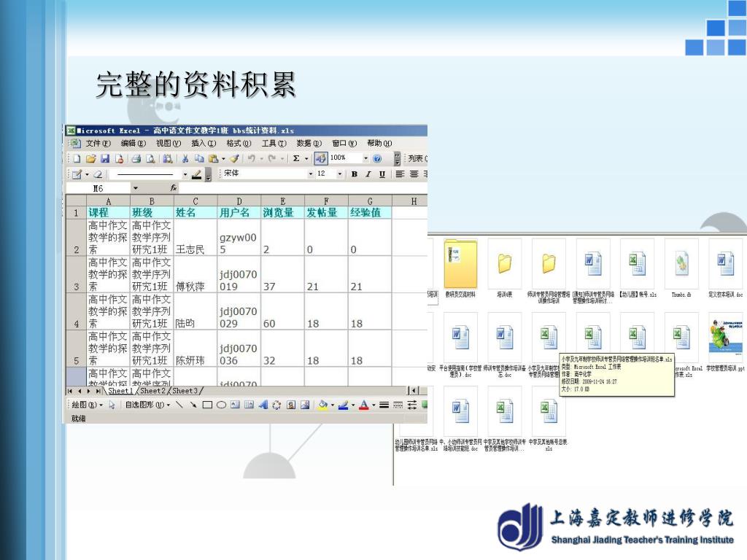Open the 数据 Data menu
The height and width of the screenshot is (560, 747).
309,144
